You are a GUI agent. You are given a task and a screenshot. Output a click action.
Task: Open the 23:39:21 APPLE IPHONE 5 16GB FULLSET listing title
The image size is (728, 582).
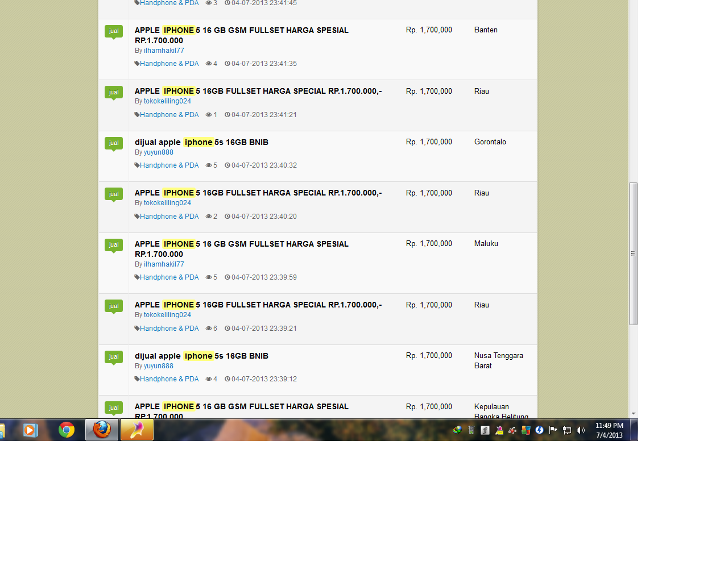(258, 305)
